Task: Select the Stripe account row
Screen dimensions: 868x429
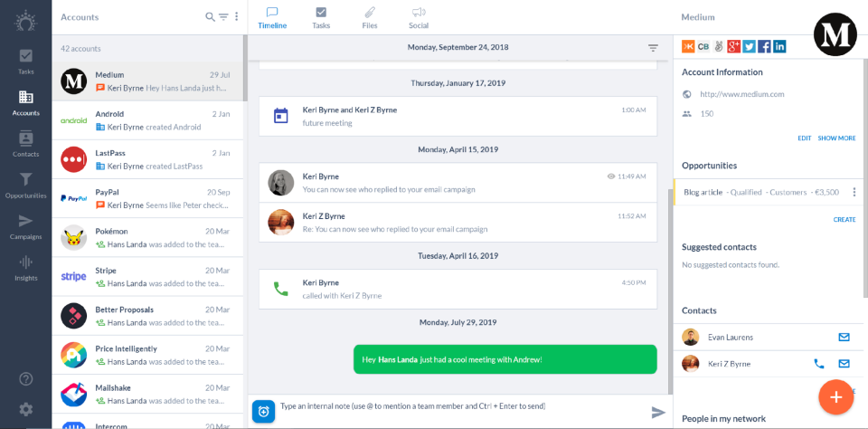Action: tap(147, 277)
